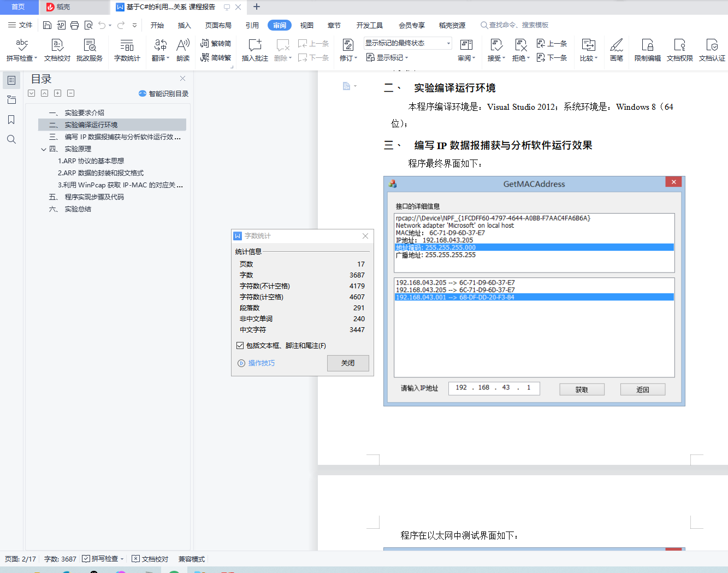Collapse the 四、实验原理 outline node
Image resolution: width=728 pixels, height=573 pixels.
[44, 149]
